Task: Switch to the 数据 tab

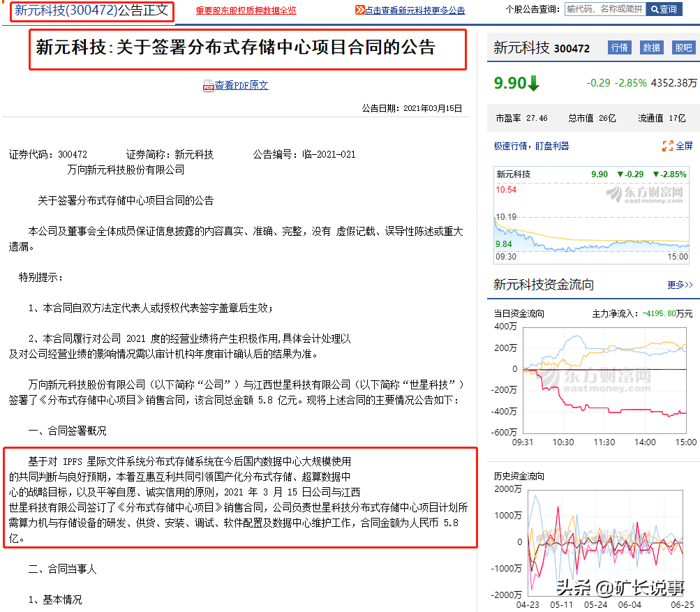Action: pos(651,47)
